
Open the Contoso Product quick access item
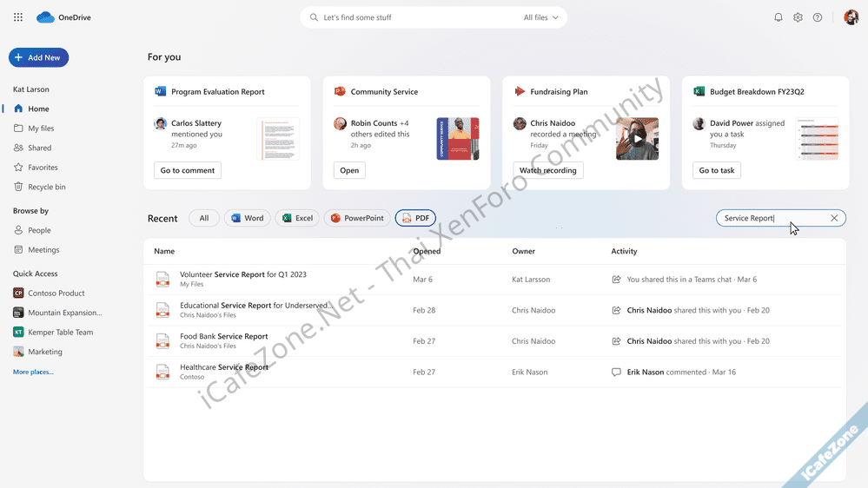pos(56,293)
